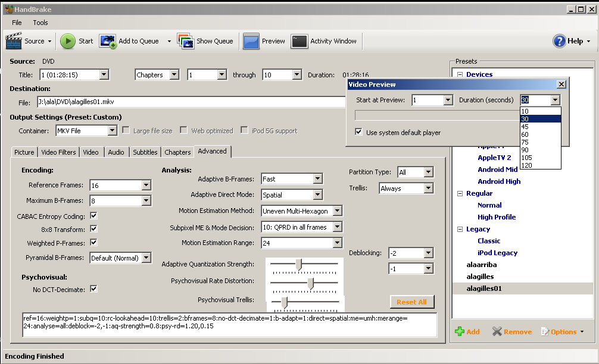Screen dimensions: 599x364
Task: Click the green Add preset plus icon
Action: tap(460, 331)
